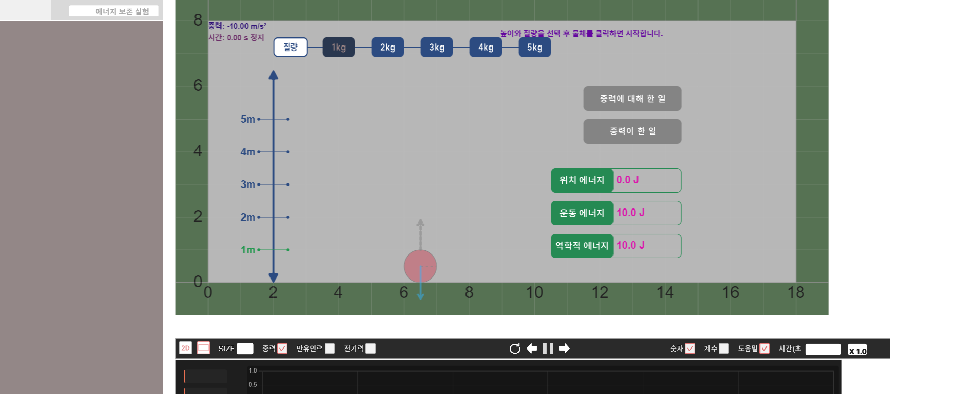Toggle the 도움말 checkbox
The width and height of the screenshot is (980, 394).
tap(764, 349)
